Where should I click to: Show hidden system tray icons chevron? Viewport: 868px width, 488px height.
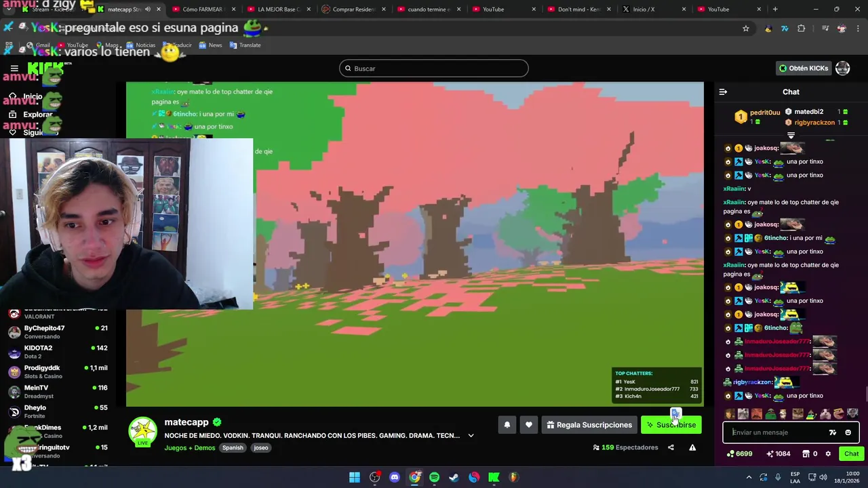tap(749, 477)
